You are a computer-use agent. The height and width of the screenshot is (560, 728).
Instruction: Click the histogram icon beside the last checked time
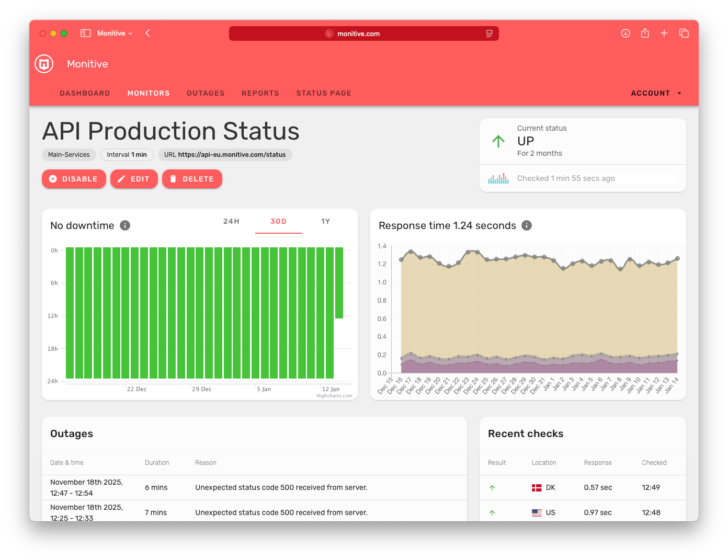click(498, 178)
